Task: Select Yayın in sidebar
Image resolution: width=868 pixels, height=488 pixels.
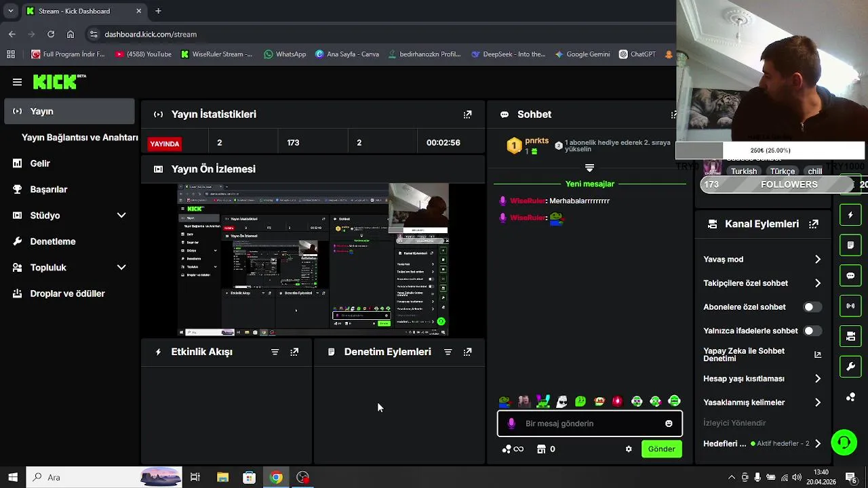Action: coord(70,111)
